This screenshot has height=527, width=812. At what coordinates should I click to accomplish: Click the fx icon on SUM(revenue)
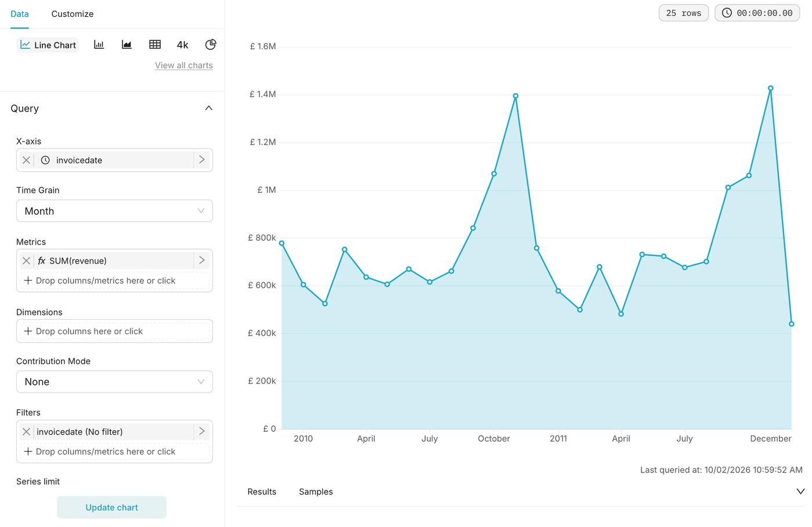tap(42, 261)
